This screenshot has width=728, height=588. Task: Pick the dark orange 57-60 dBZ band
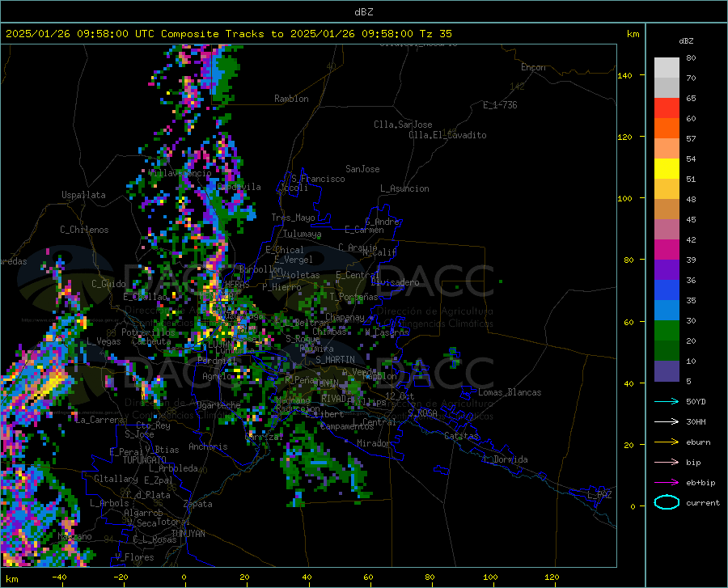pyautogui.click(x=667, y=129)
